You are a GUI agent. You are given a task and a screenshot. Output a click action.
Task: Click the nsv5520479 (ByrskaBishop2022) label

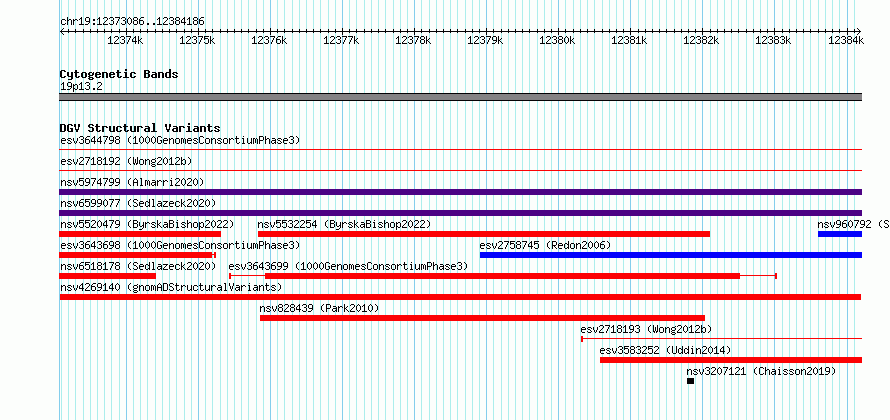pos(146,224)
